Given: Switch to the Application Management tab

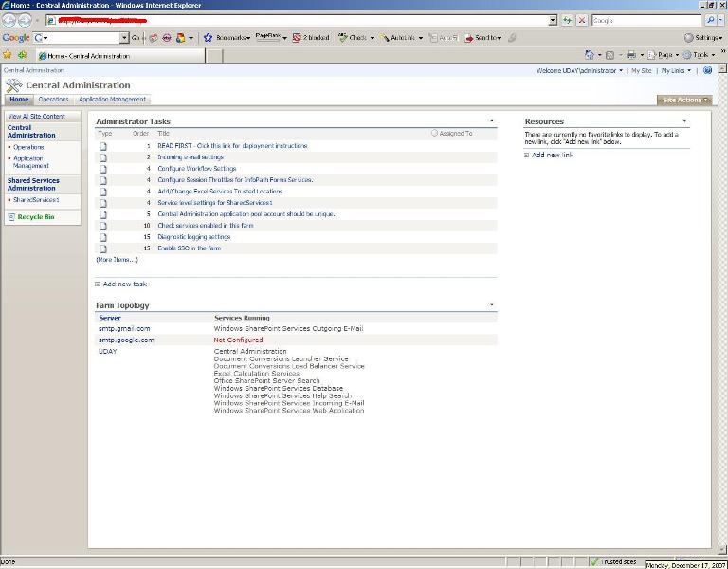Looking at the screenshot, I should (112, 100).
